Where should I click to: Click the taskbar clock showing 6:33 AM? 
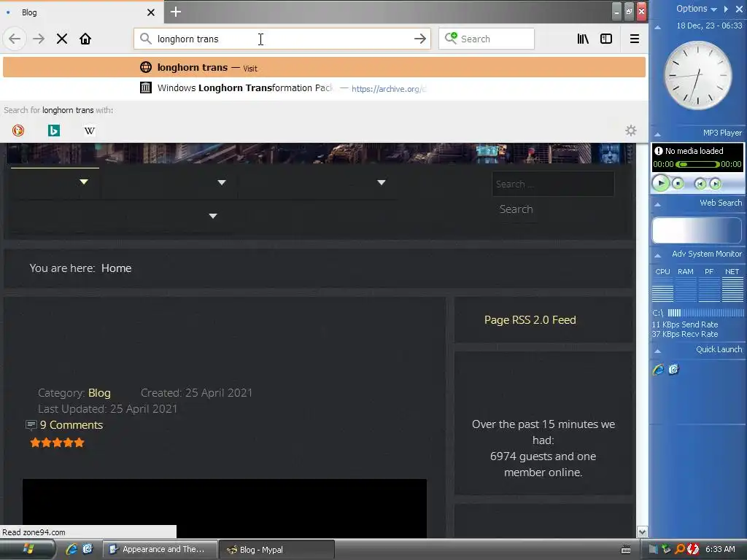point(720,549)
